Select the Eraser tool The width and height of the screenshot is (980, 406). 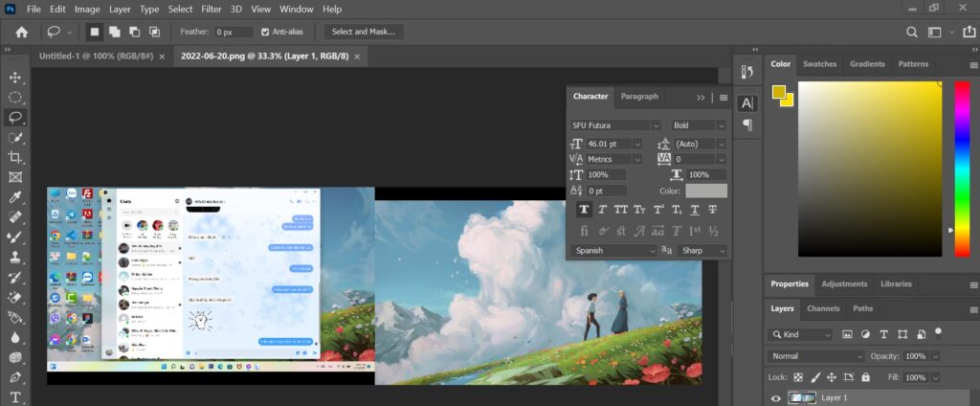(15, 297)
